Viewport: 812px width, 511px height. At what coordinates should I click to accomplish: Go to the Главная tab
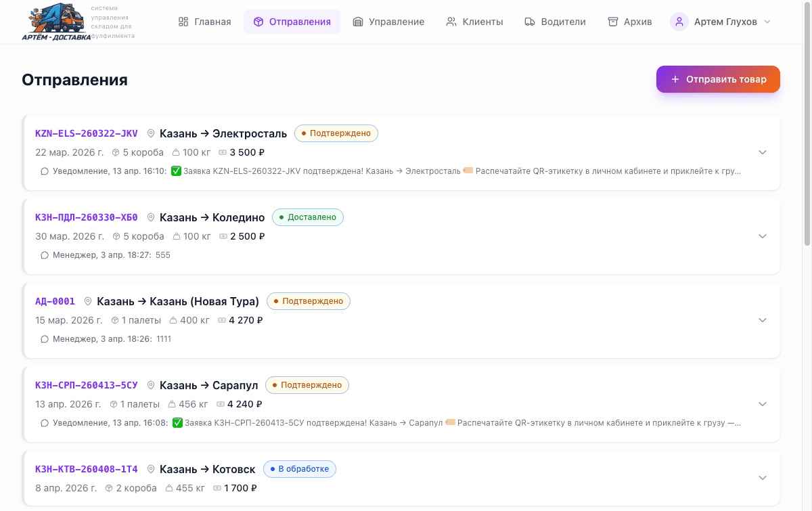204,22
